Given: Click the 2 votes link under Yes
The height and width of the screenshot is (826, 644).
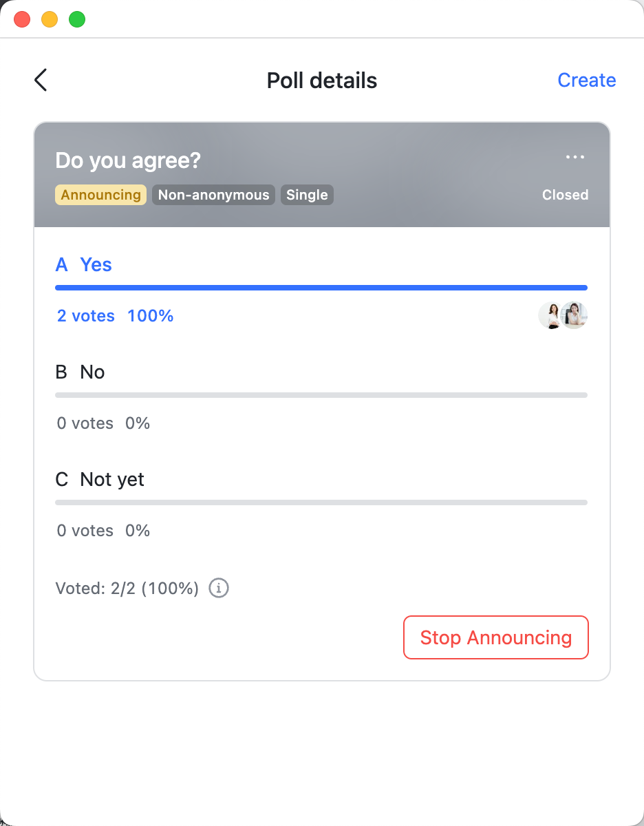Looking at the screenshot, I should coord(85,315).
